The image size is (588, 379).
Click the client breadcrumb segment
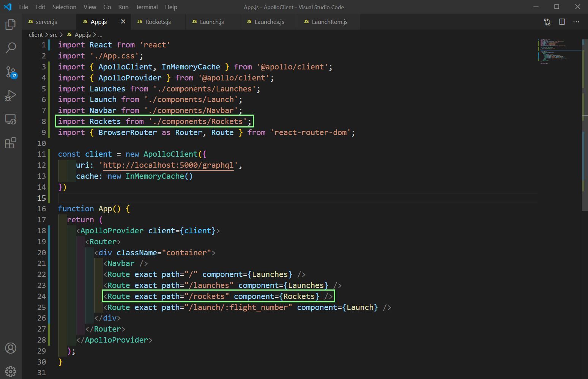click(36, 35)
